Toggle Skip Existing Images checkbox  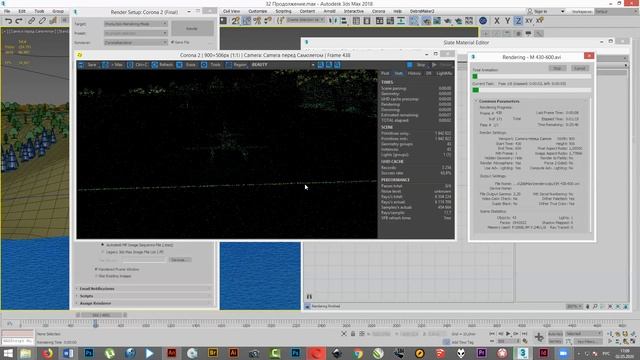coord(96,276)
